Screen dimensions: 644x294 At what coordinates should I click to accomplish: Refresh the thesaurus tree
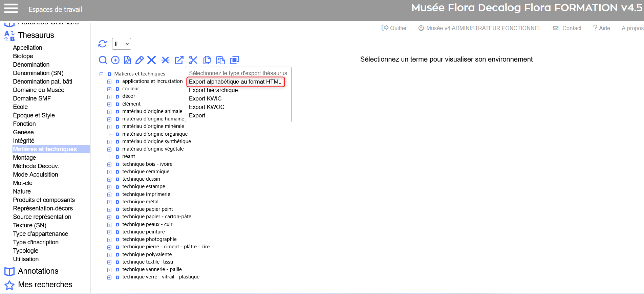coord(102,44)
